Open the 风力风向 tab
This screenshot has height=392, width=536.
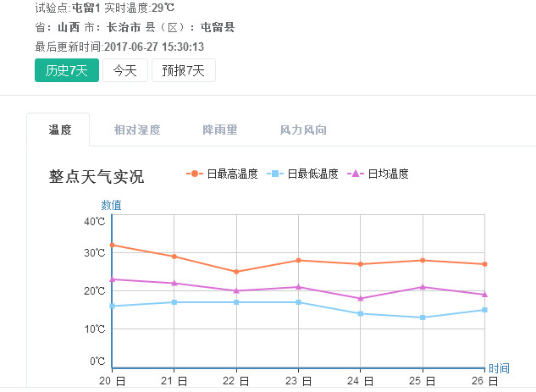pos(303,130)
